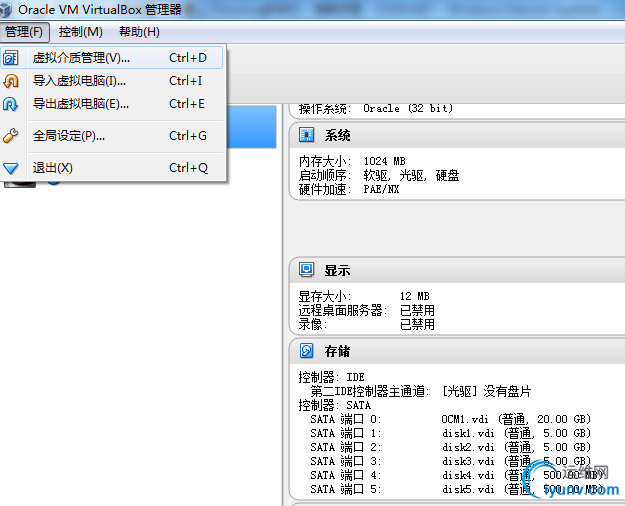Screen dimensions: 625x506
Task: Click SATA 端口 4 disk4.vdi entry
Action: click(x=456, y=475)
